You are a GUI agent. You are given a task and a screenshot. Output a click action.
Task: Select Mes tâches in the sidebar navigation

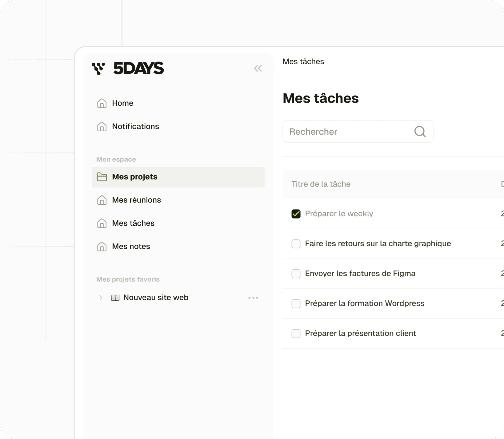(x=133, y=223)
